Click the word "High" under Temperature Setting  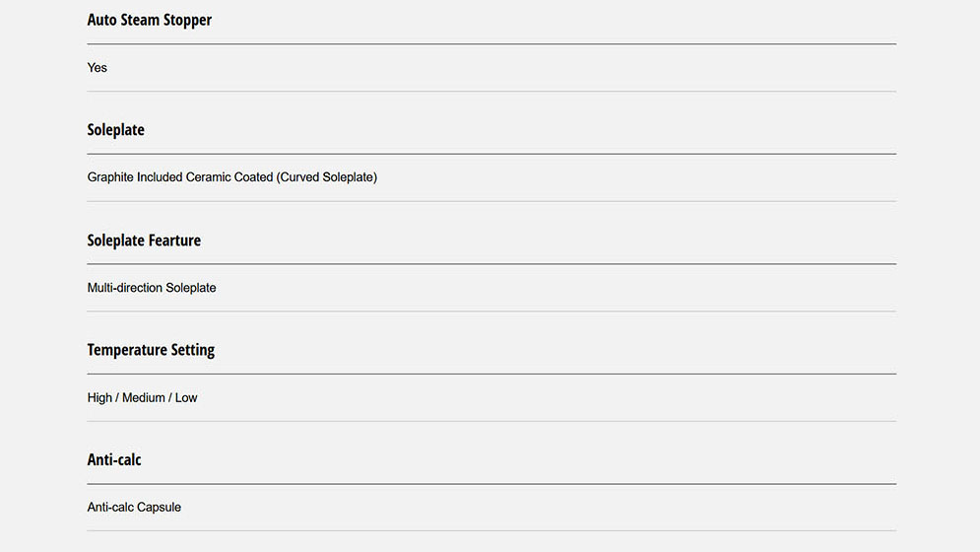[99, 398]
